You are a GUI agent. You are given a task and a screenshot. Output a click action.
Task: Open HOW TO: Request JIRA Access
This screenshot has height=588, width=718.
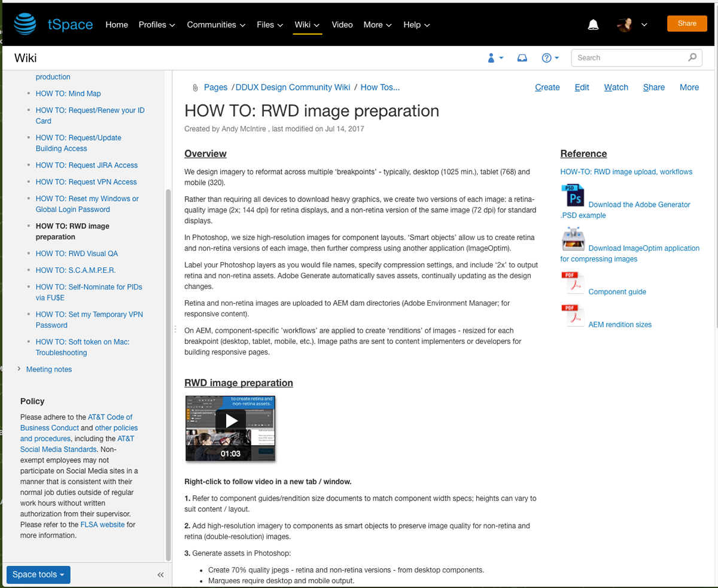click(87, 165)
